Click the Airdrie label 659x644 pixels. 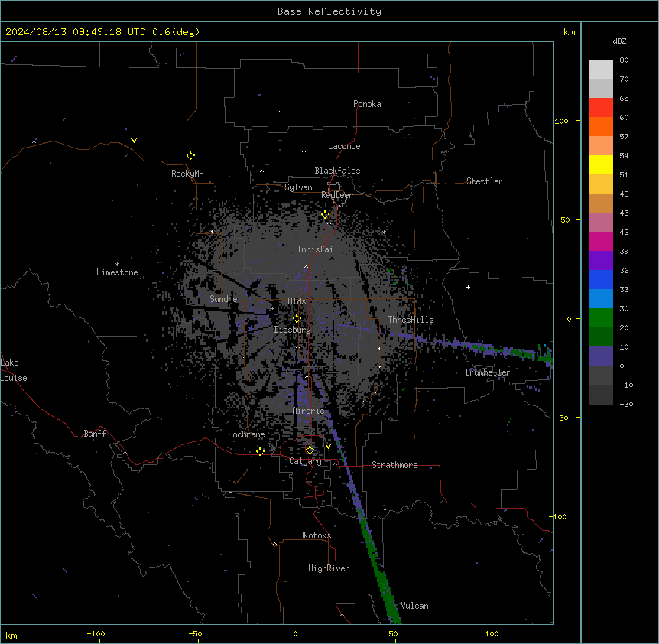(309, 411)
